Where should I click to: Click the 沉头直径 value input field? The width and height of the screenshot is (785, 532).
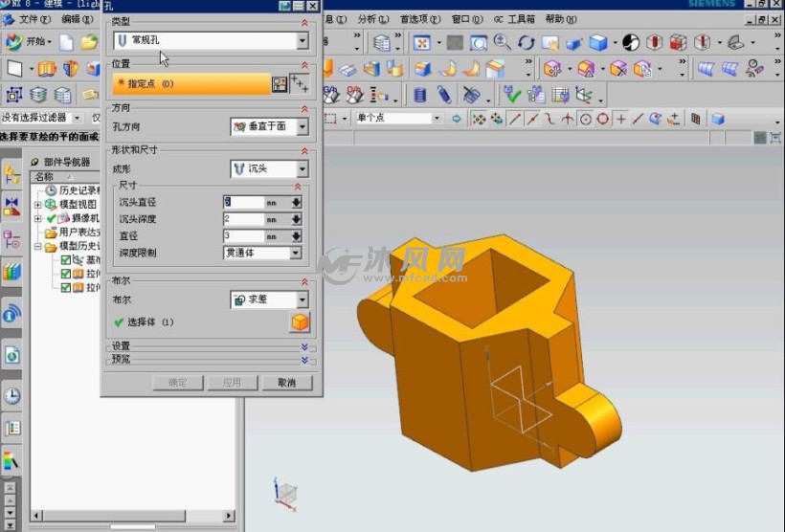click(x=244, y=202)
